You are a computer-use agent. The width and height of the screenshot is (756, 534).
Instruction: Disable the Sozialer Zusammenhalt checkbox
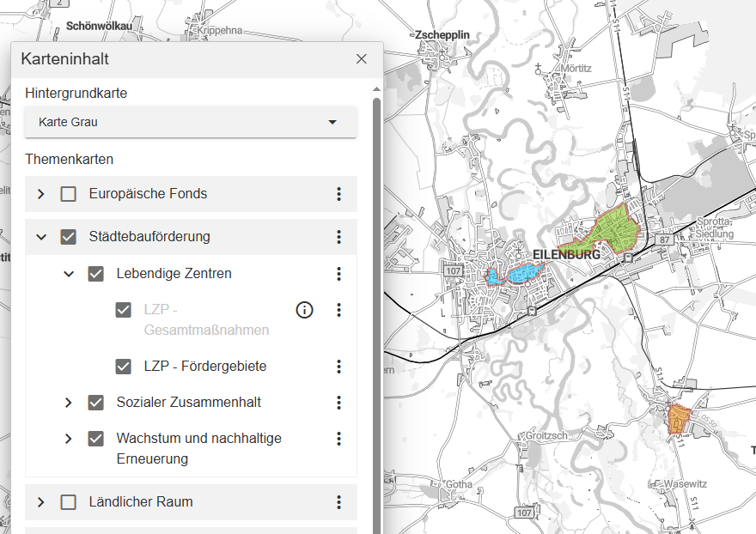click(x=96, y=403)
